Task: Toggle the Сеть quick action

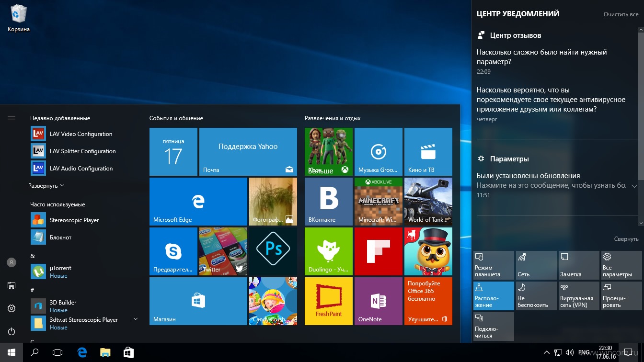Action: [536, 265]
